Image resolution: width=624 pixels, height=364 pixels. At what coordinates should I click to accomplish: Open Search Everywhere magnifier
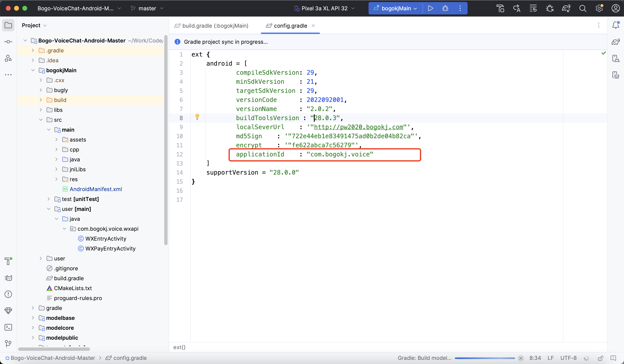pos(583,8)
